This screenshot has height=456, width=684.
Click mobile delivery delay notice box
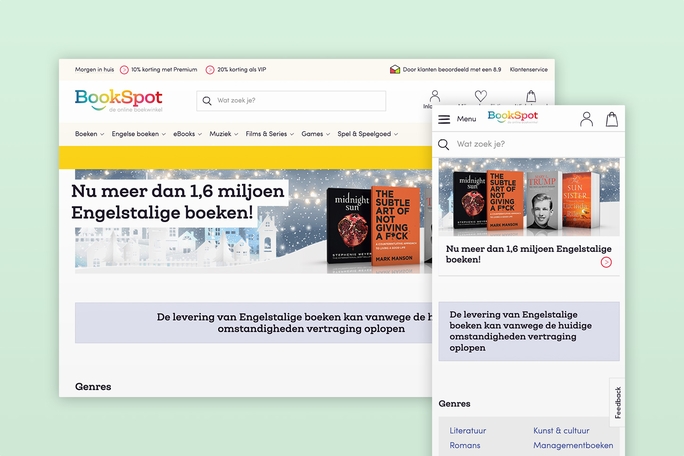click(529, 331)
